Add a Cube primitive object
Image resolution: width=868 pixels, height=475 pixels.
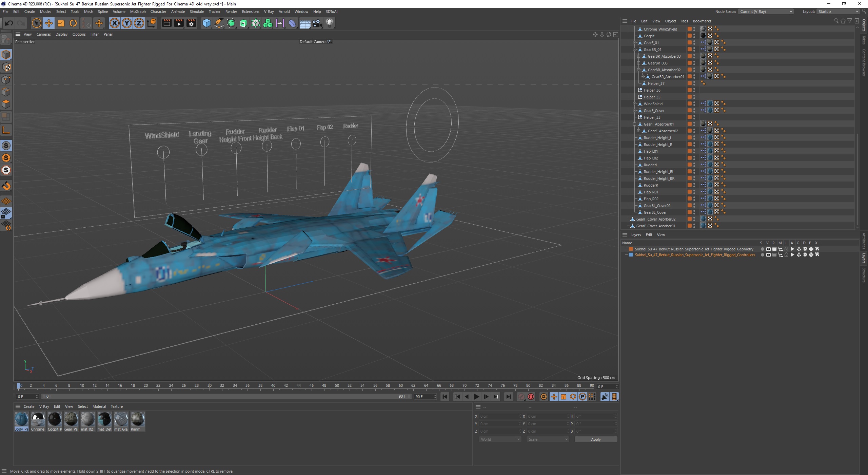click(x=206, y=23)
